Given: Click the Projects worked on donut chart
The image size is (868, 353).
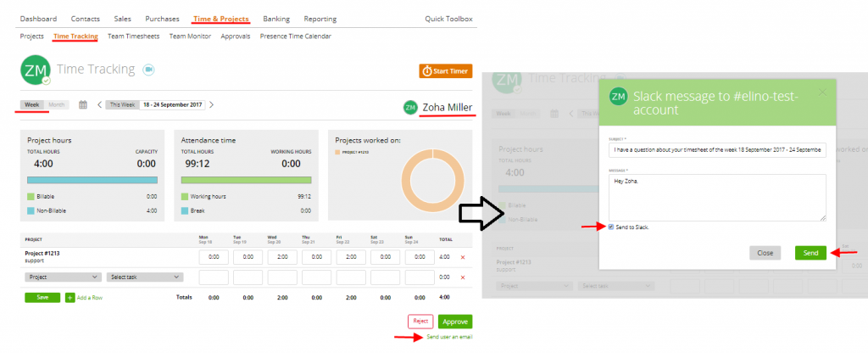Looking at the screenshot, I should point(433,182).
